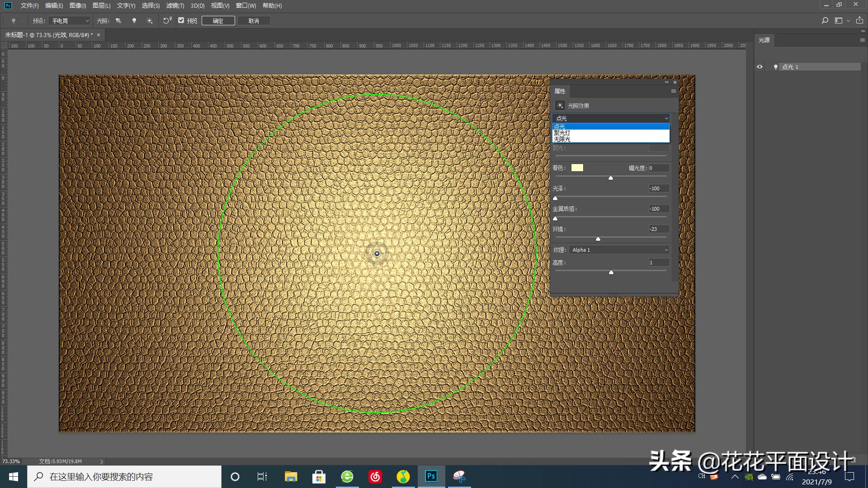Select 图像 from menu bar

[78, 5]
